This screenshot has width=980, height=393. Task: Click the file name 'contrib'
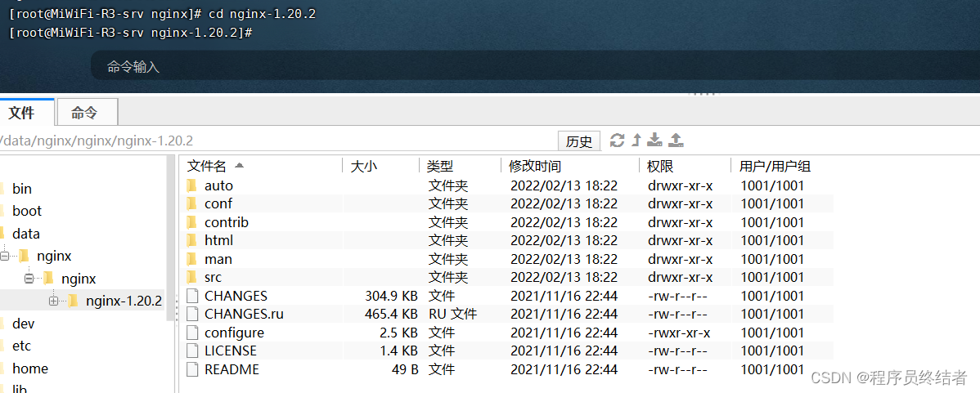tap(227, 222)
